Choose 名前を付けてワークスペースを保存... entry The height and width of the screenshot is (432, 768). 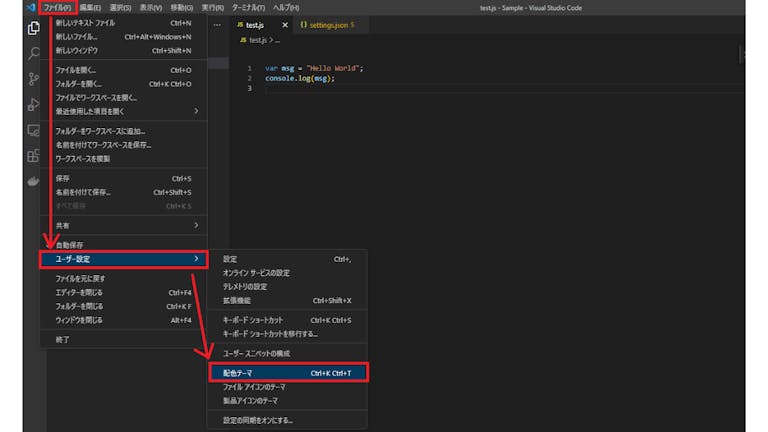(x=123, y=145)
